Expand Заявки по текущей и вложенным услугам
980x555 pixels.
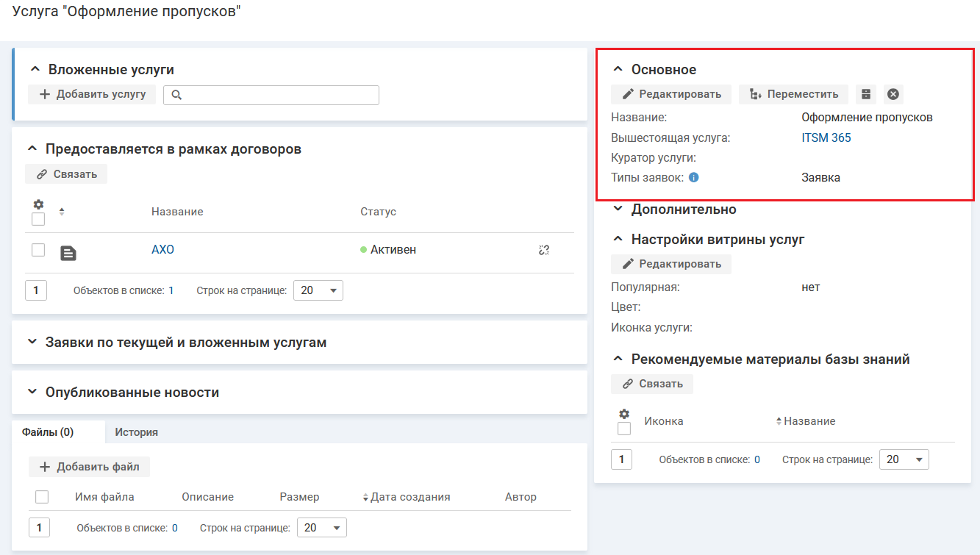pyautogui.click(x=185, y=343)
